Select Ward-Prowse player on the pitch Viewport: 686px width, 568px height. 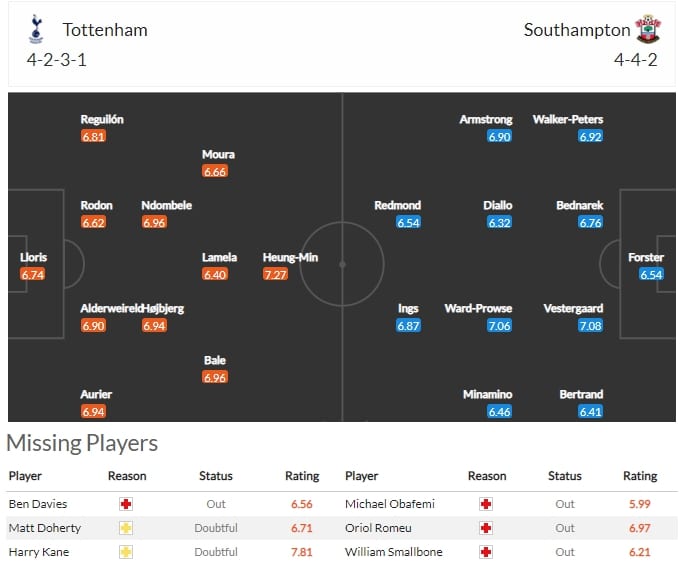(x=478, y=309)
